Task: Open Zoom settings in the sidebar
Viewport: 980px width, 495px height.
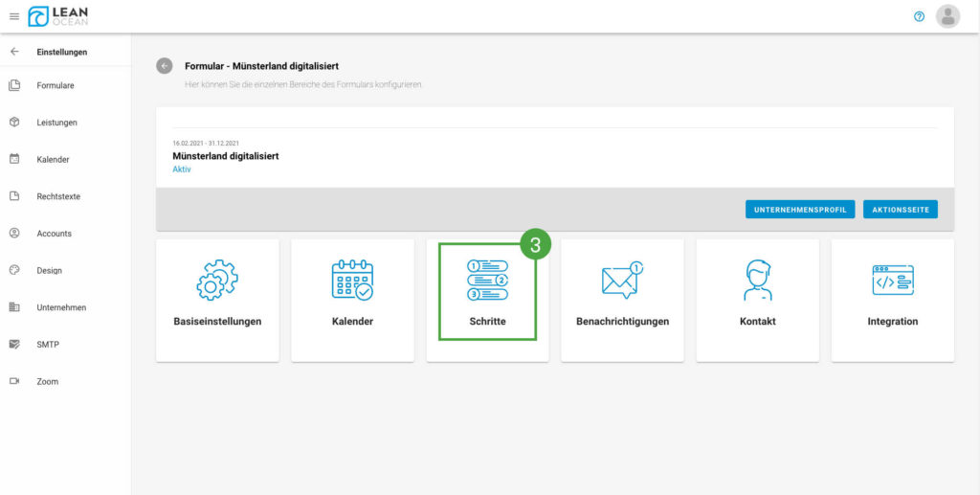Action: coord(47,381)
